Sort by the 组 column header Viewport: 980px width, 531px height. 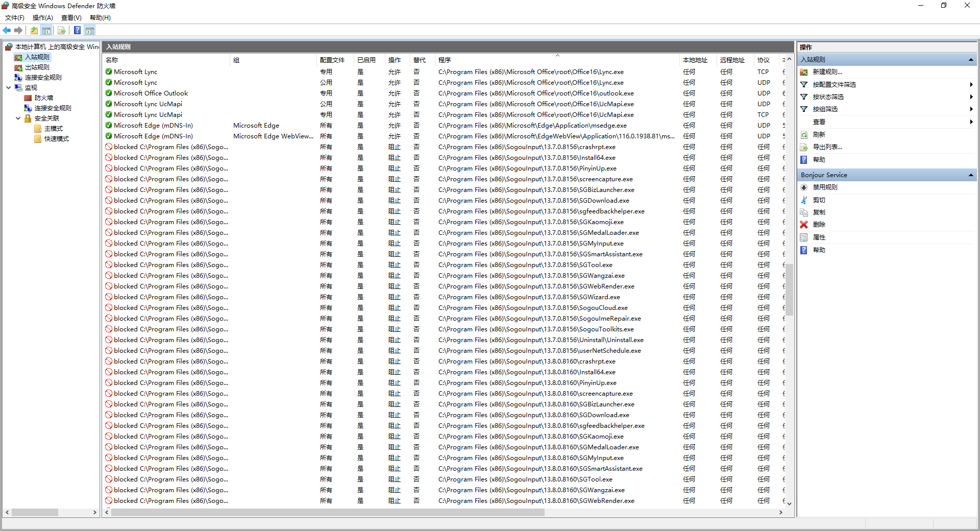[x=273, y=60]
